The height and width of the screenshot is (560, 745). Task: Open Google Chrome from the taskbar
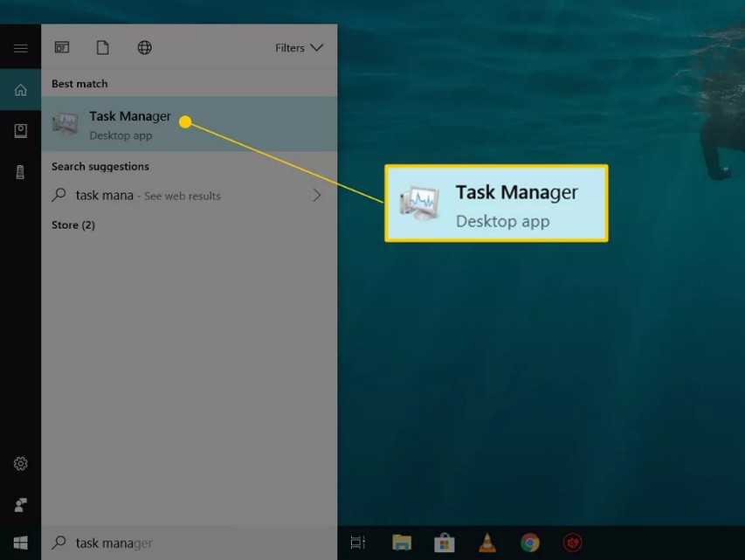[x=530, y=543]
